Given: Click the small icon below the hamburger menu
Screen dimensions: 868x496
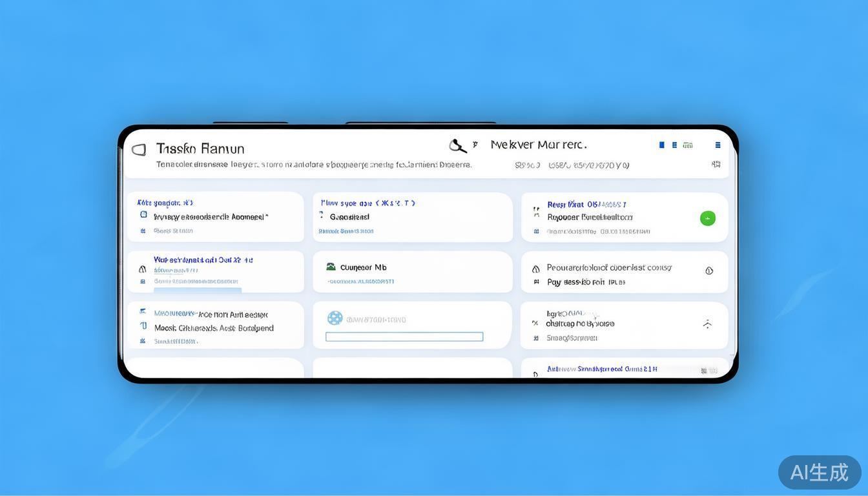Looking at the screenshot, I should 716,165.
